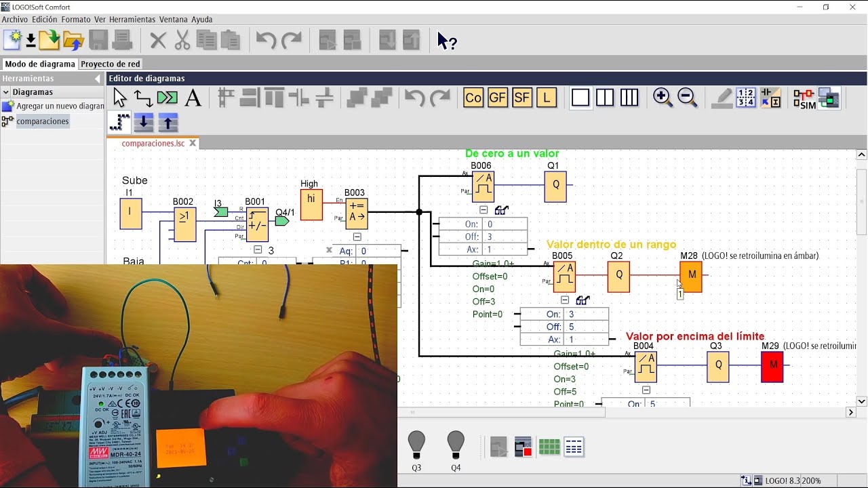
Task: Click the grayed Save diskette icon
Action: pyautogui.click(x=98, y=40)
